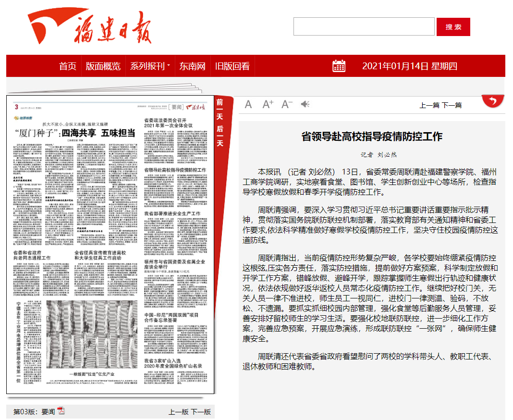The width and height of the screenshot is (513, 420).
Task: Click inside the search text box
Action: point(364,26)
